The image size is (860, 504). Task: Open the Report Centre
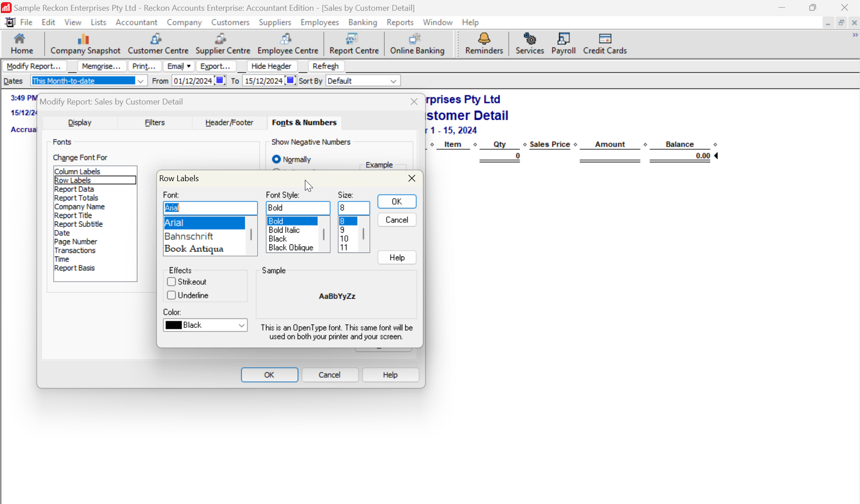[354, 43]
